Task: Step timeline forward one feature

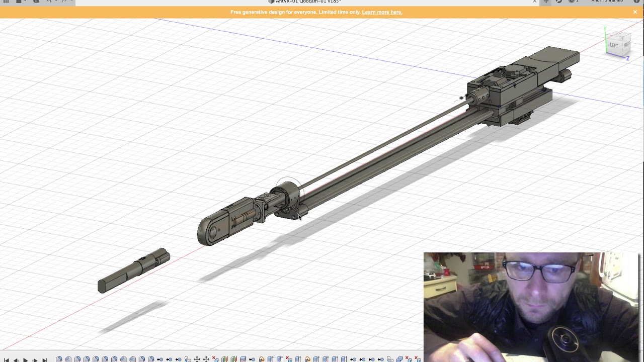Action: (x=35, y=359)
